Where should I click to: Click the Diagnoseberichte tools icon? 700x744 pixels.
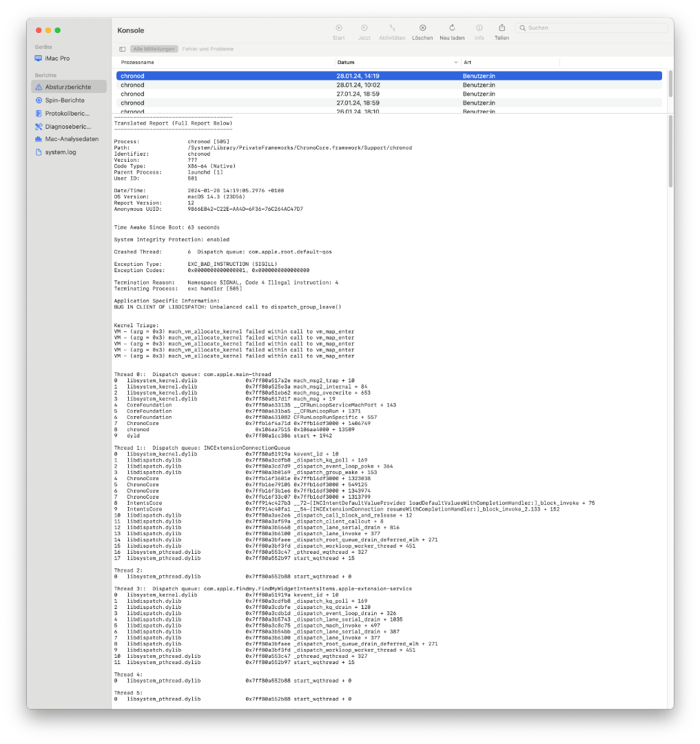pyautogui.click(x=39, y=127)
